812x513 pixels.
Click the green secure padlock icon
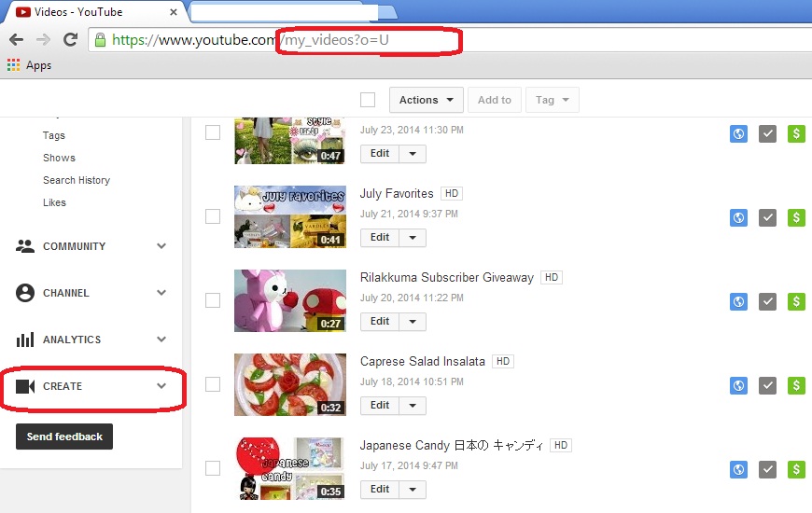tap(101, 40)
